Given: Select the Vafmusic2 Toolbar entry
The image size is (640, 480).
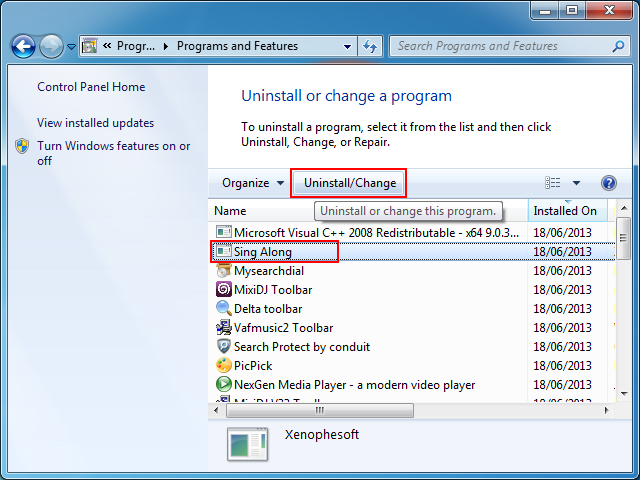Looking at the screenshot, I should click(x=412, y=328).
